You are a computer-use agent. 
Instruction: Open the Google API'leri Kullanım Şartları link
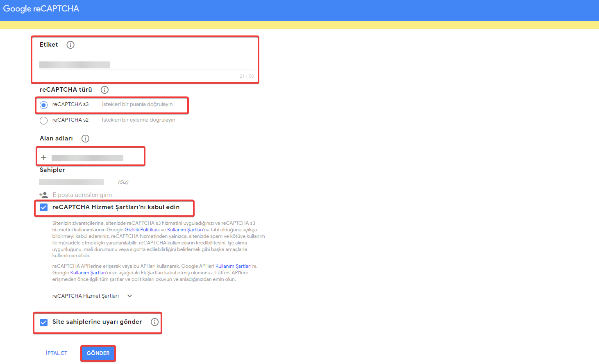[x=234, y=266]
